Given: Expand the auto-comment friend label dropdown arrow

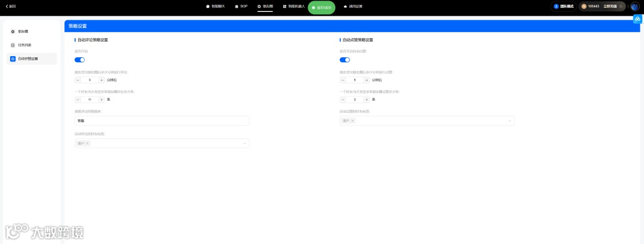Looking at the screenshot, I should point(244,143).
